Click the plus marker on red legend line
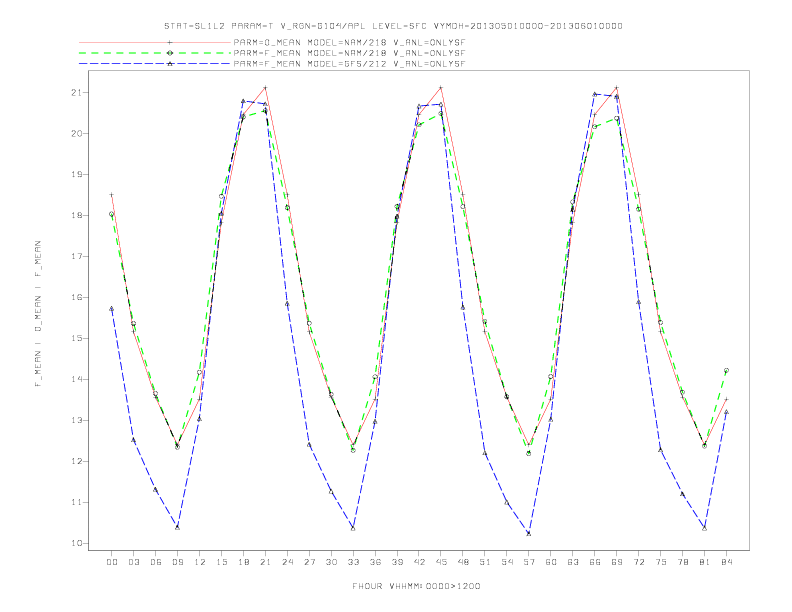This screenshot has height=612, width=792. tap(170, 42)
